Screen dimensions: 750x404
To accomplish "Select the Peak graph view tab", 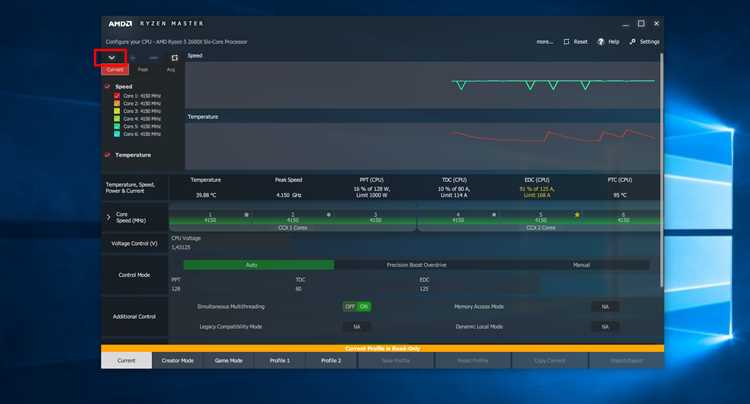I will 143,70.
